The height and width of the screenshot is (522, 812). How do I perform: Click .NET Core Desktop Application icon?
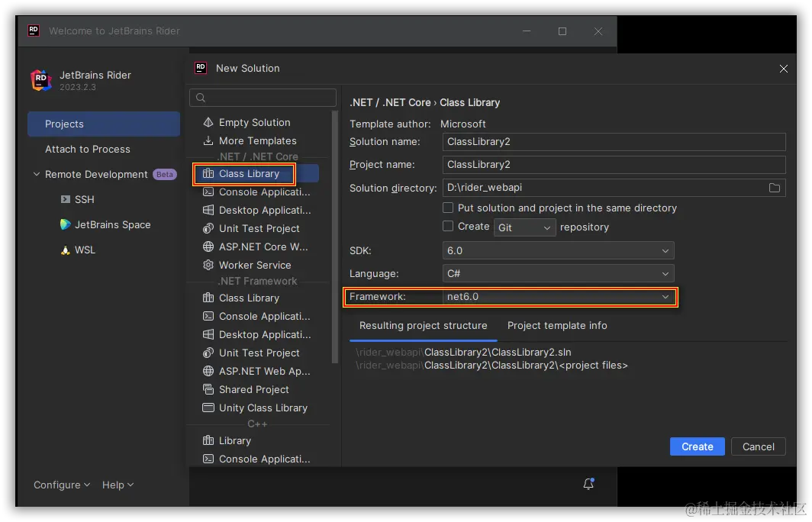[208, 210]
